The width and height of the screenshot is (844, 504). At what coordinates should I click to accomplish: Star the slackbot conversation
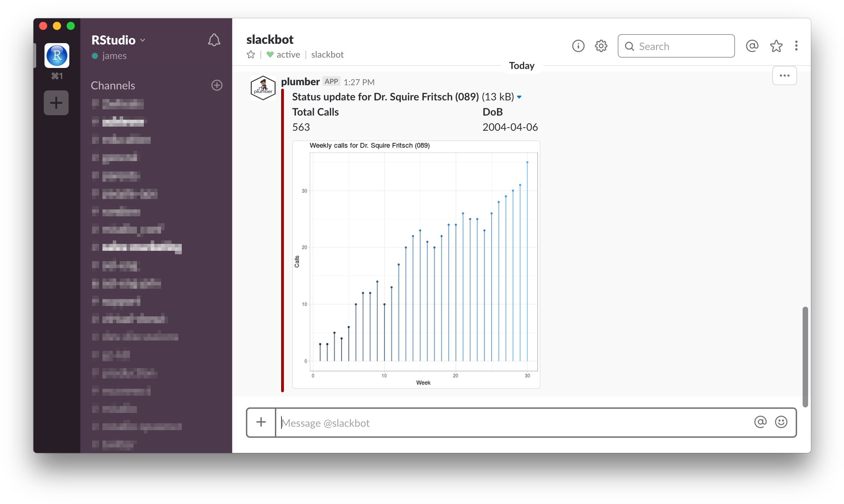251,55
